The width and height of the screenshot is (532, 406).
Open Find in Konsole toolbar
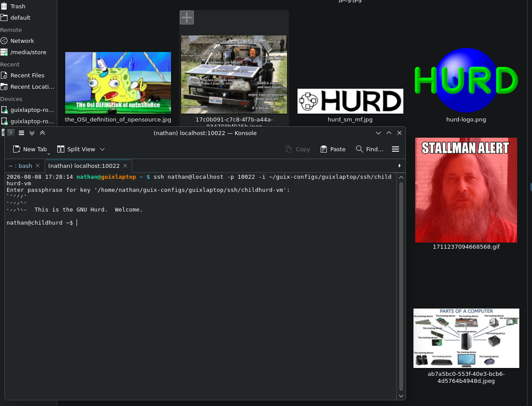(370, 149)
